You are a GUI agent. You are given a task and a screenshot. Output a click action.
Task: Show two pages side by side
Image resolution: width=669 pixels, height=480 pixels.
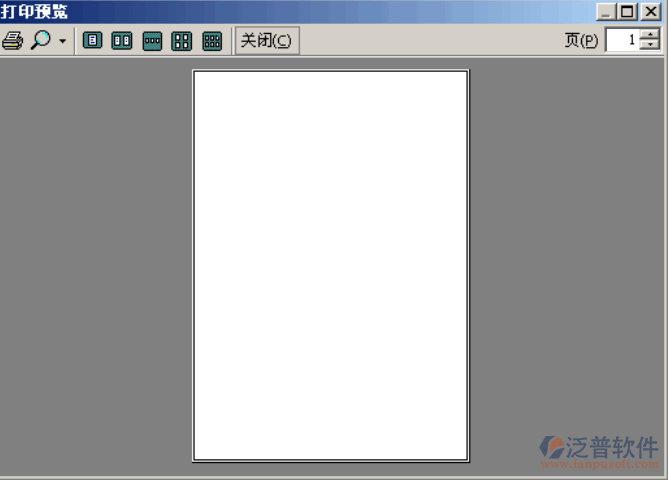click(122, 41)
